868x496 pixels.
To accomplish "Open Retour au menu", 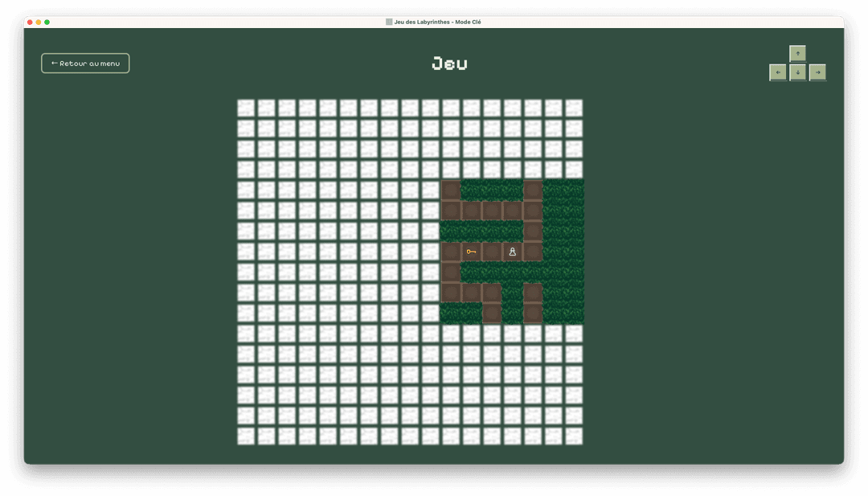I will point(85,63).
